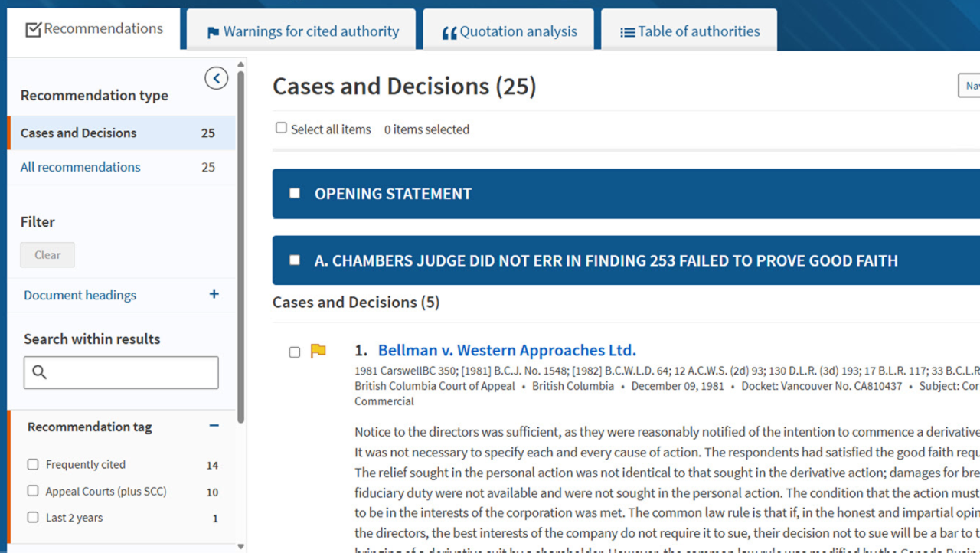Click the flag icon on Warnings tab
The image size is (980, 553).
tap(213, 33)
